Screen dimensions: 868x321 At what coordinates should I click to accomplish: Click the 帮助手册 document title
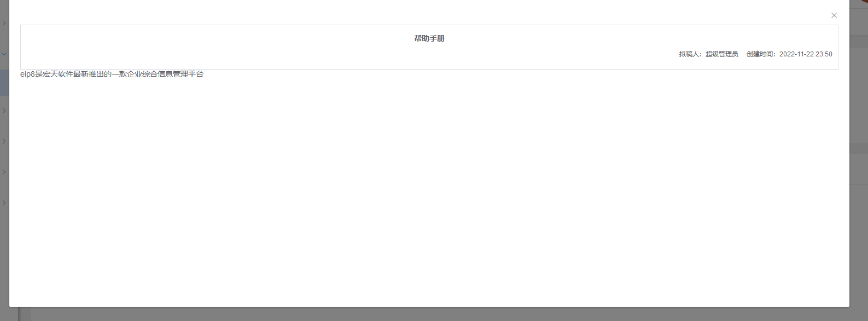pos(429,38)
